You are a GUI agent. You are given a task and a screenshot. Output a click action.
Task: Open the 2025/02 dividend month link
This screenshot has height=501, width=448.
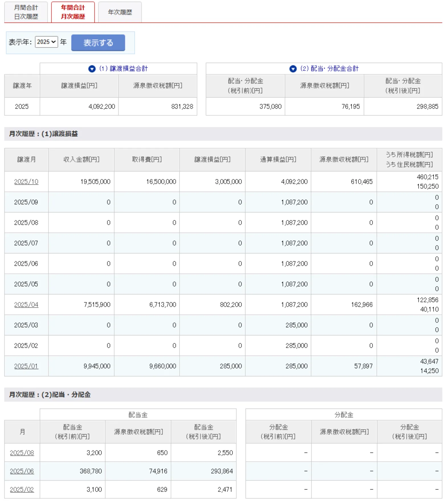22,489
